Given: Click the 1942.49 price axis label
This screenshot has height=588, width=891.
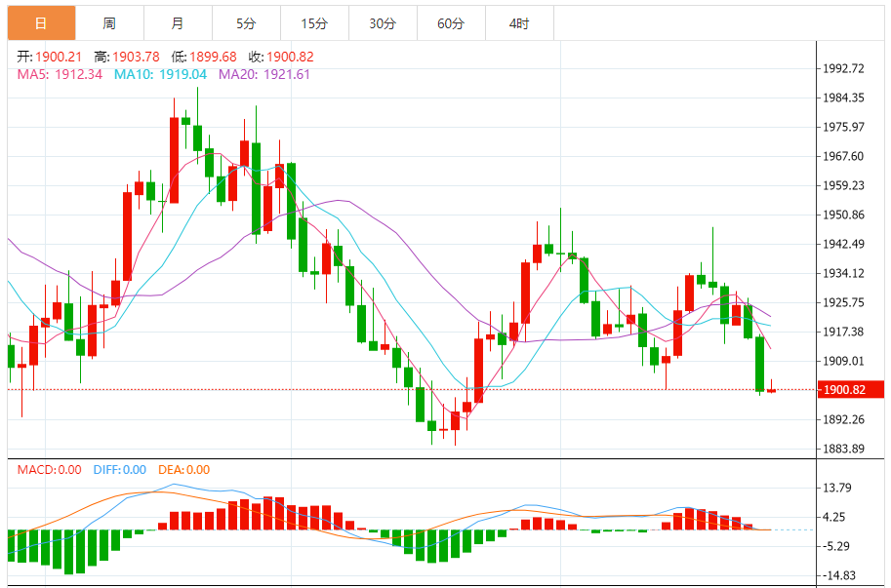Looking at the screenshot, I should tap(844, 244).
